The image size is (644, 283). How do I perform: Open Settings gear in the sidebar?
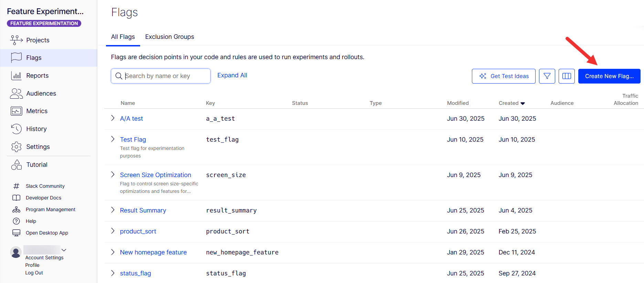tap(16, 147)
